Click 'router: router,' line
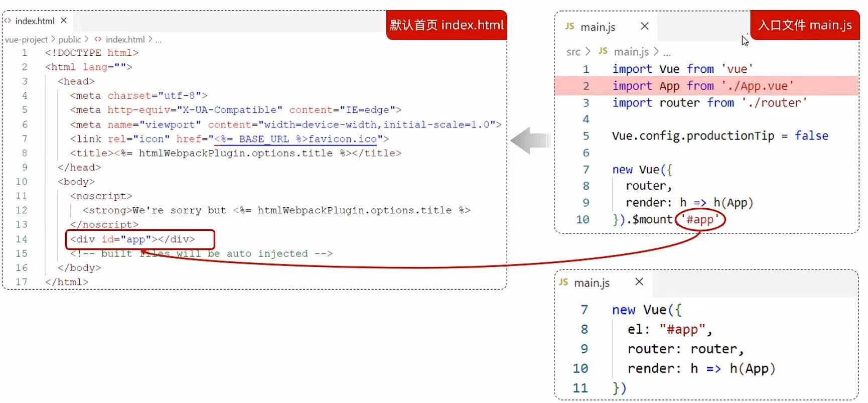This screenshot has width=868, height=403. (x=685, y=349)
